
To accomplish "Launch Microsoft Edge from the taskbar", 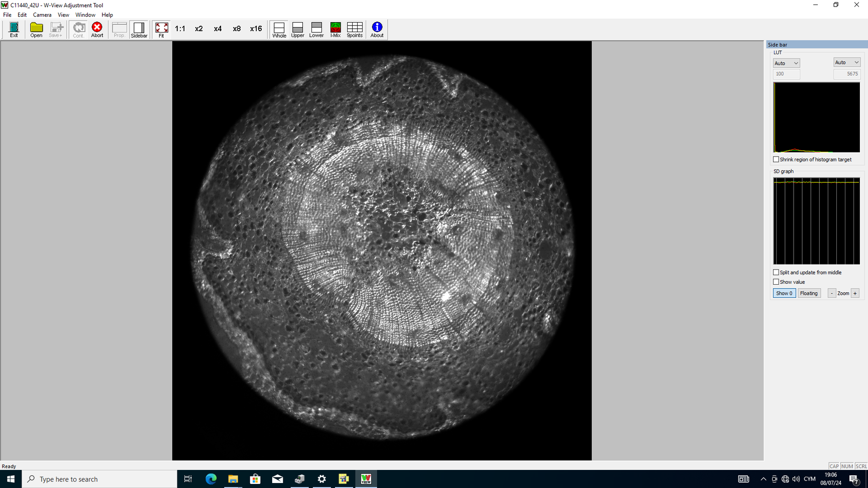I will pos(211,479).
